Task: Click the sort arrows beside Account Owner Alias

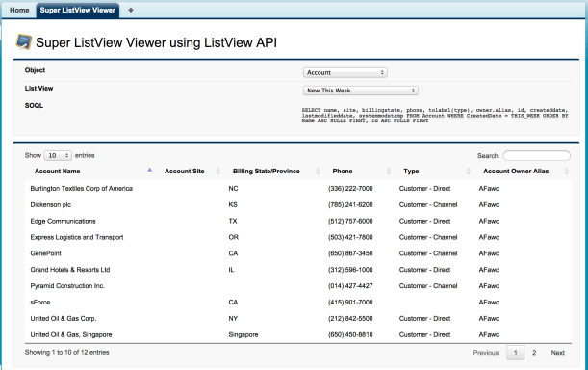Action: click(566, 172)
